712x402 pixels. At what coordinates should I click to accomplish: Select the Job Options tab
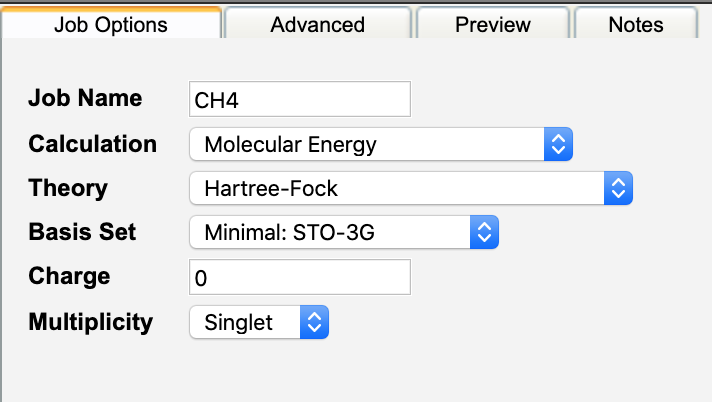110,24
